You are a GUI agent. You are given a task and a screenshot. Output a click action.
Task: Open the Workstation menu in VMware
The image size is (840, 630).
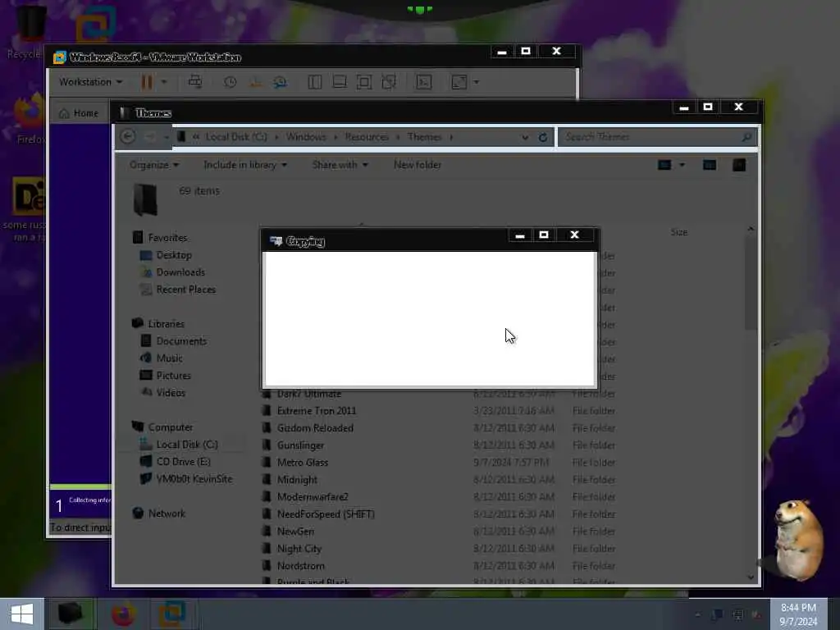point(90,82)
